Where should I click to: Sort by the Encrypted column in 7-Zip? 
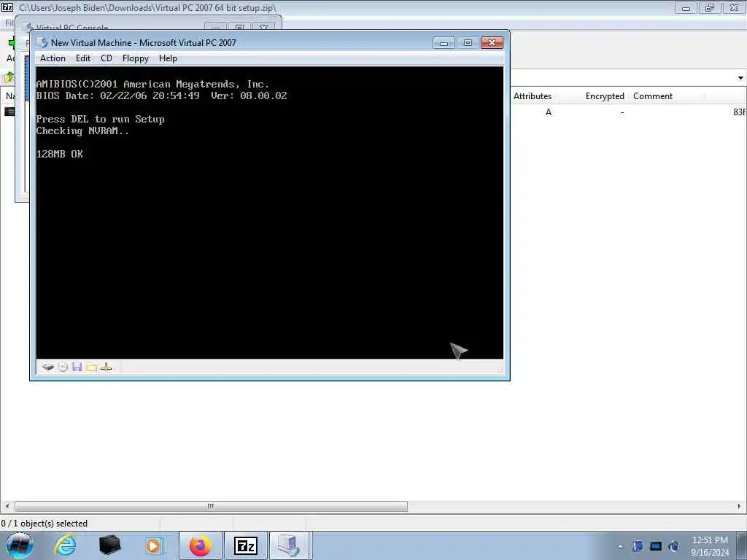tap(605, 96)
